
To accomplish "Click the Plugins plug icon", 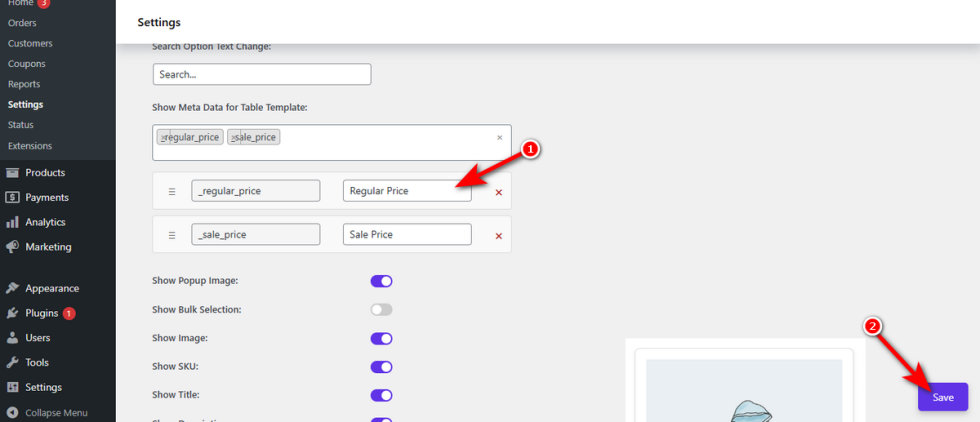I will (12, 313).
